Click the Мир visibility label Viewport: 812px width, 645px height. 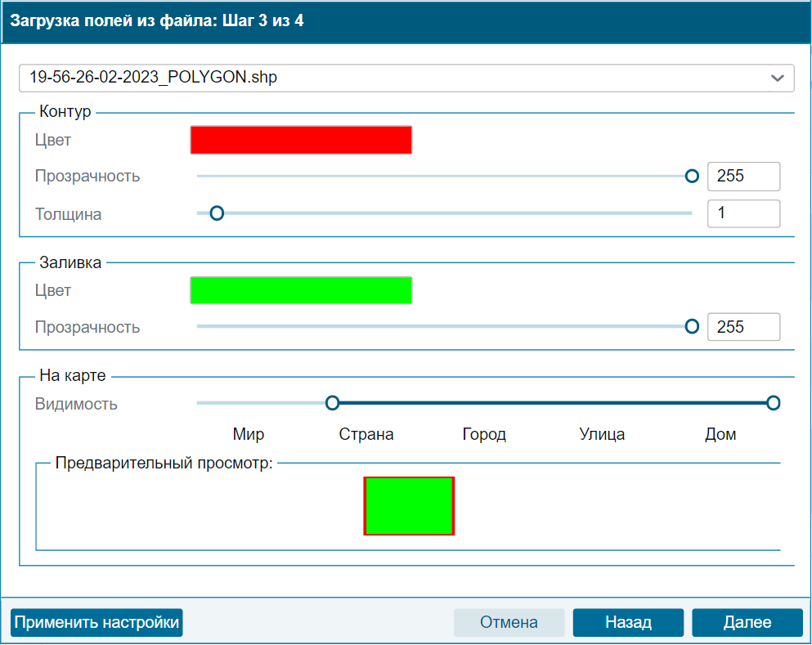coord(249,434)
